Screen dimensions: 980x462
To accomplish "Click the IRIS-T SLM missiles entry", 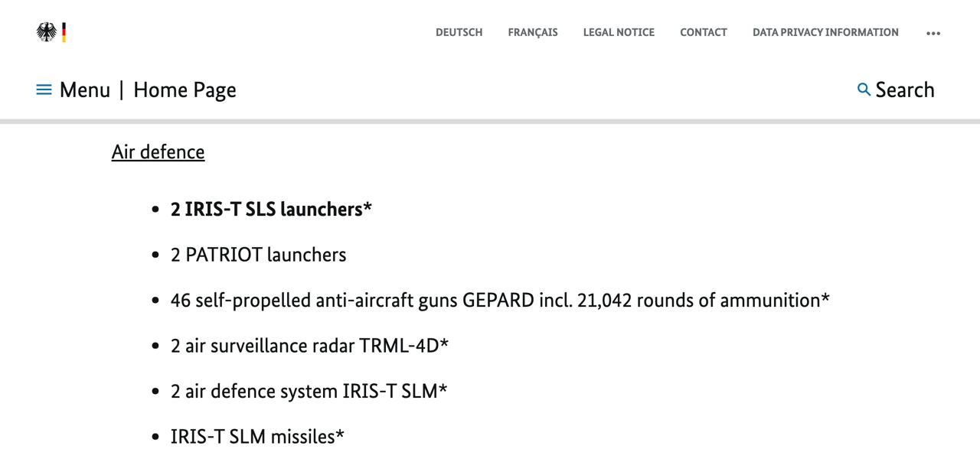I will 257,436.
